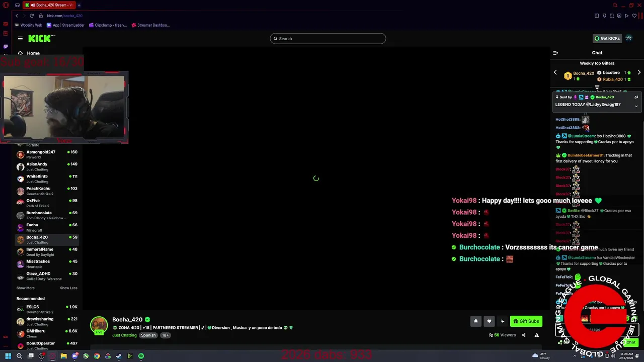Click browser Forward arrow
Viewport: 644px width, 362px height.
pos(24,16)
